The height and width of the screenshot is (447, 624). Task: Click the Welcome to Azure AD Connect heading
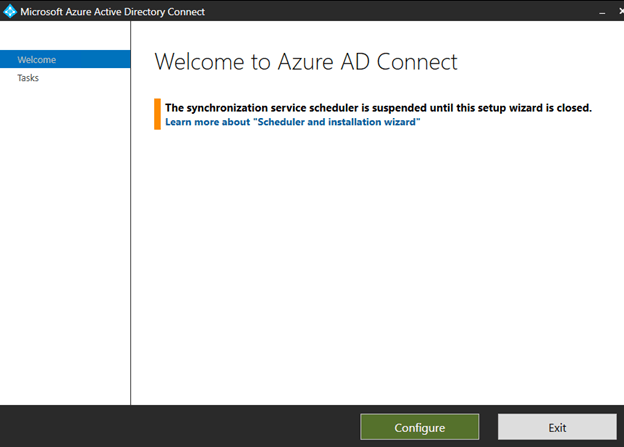point(306,62)
